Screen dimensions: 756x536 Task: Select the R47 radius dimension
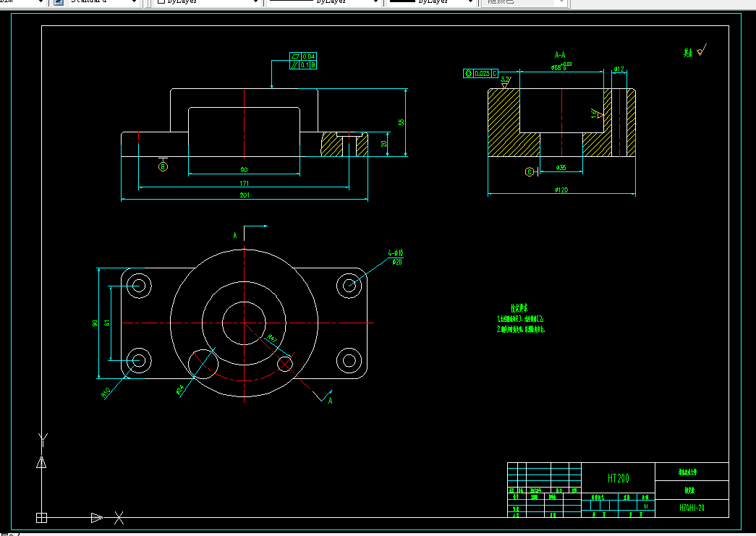[x=272, y=339]
